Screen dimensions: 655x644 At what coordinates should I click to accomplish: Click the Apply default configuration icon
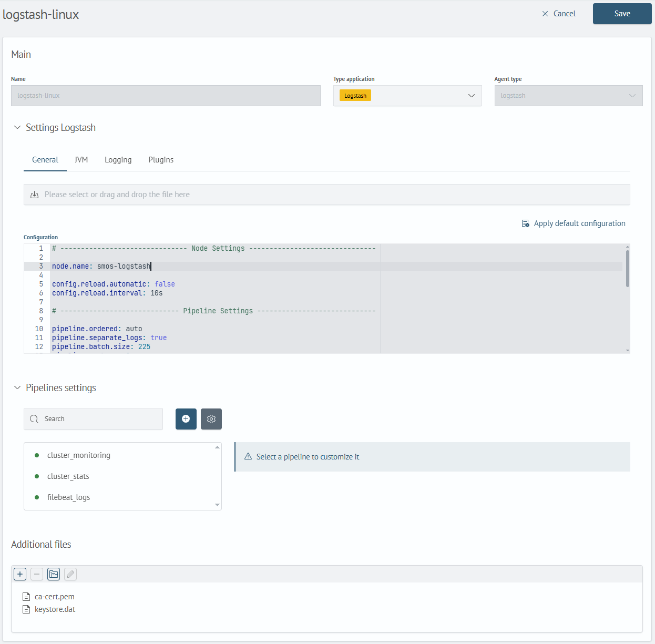pyautogui.click(x=525, y=223)
